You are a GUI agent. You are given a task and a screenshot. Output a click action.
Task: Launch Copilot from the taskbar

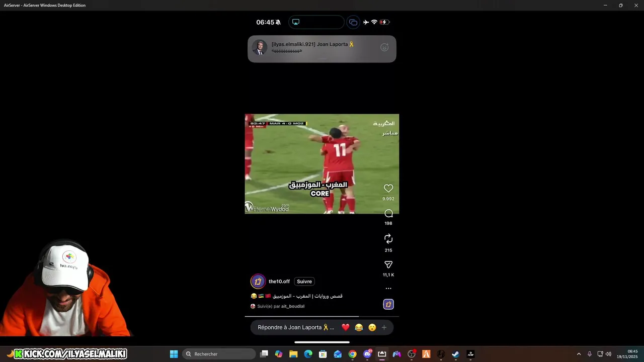279,354
